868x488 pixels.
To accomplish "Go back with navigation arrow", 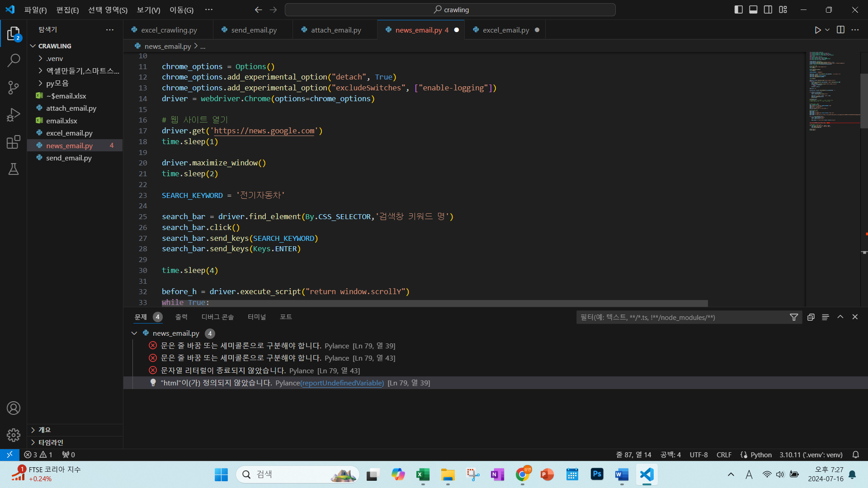I will point(258,9).
